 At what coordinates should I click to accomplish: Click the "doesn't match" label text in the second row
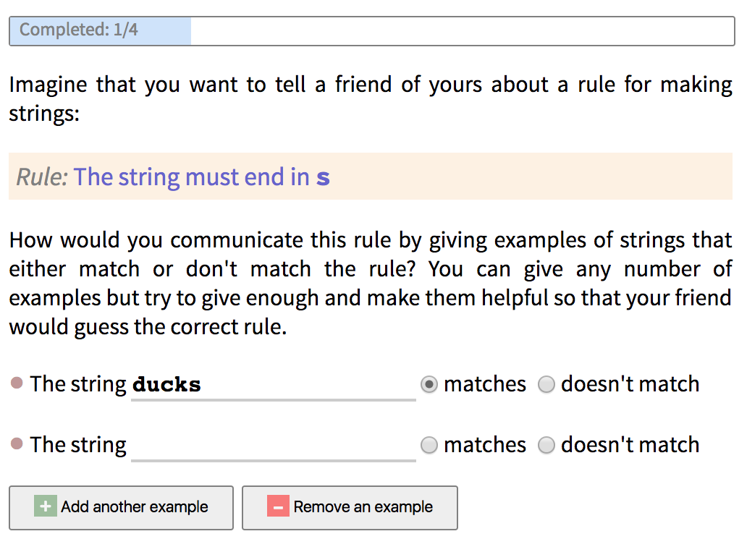630,445
